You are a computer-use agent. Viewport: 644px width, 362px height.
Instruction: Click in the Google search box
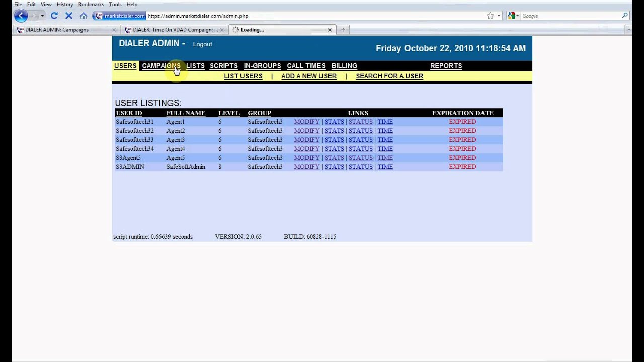point(570,16)
